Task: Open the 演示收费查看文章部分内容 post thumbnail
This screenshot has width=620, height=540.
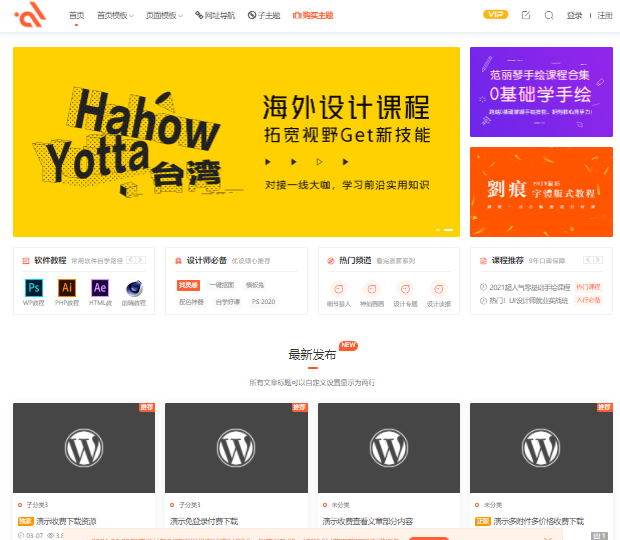Action: coord(389,448)
